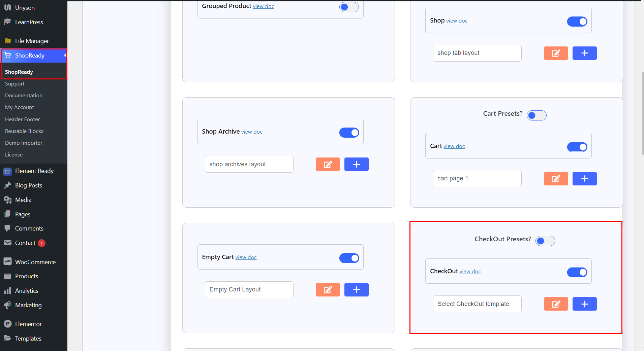Open Support submenu item
The height and width of the screenshot is (351, 644).
click(14, 84)
